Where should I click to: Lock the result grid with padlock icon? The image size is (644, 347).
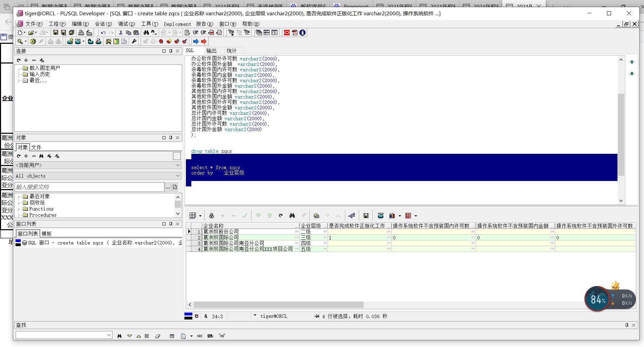pos(211,216)
